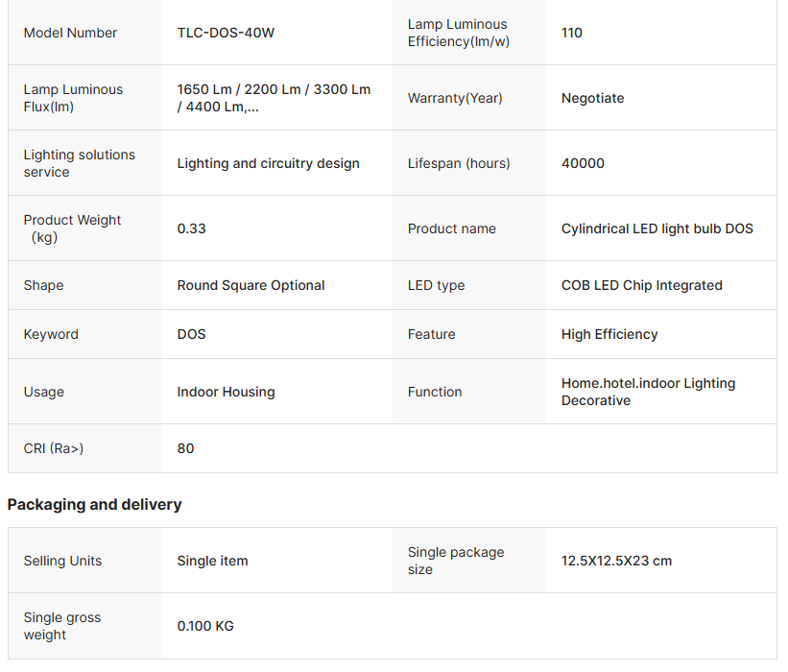The image size is (788, 672).
Task: Click the Model Number label cell
Action: pos(70,33)
